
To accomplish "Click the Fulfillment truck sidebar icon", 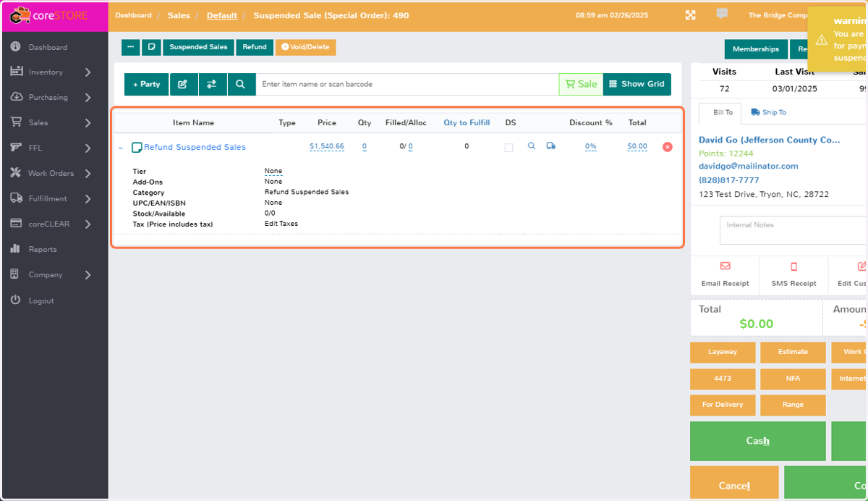I will click(x=15, y=198).
